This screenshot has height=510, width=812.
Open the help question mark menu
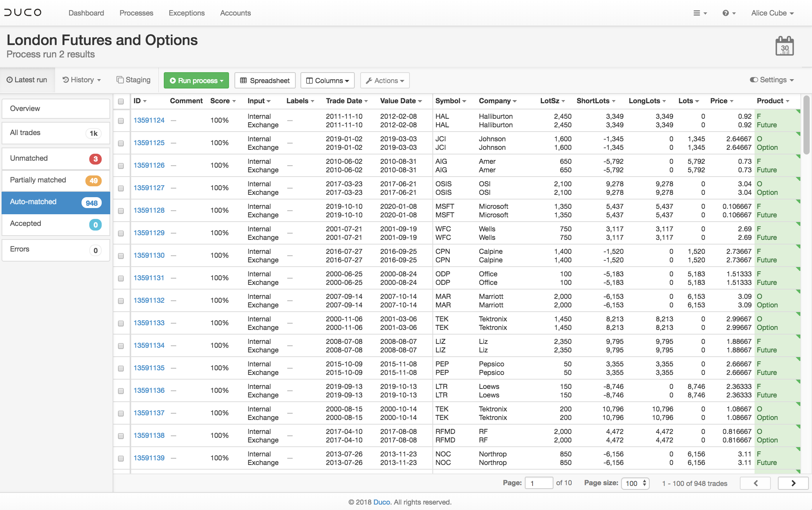[x=729, y=13]
